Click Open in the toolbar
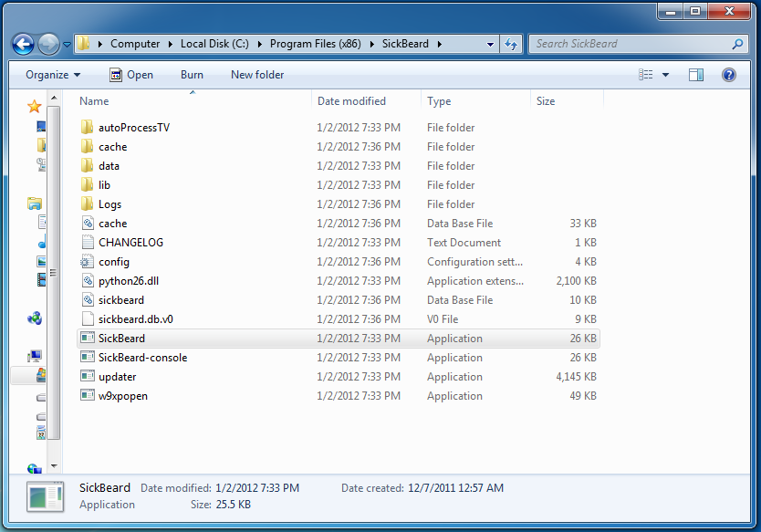Screen dimensions: 761x532 131,75
